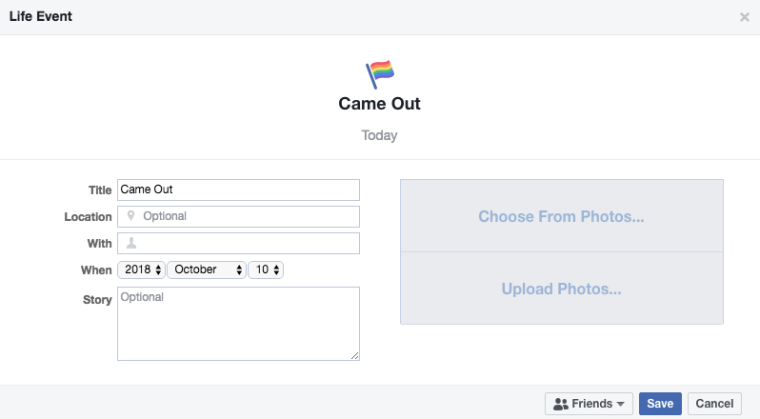Viewport: 760px width, 419px height.
Task: Cancel the life event dialog
Action: point(714,403)
